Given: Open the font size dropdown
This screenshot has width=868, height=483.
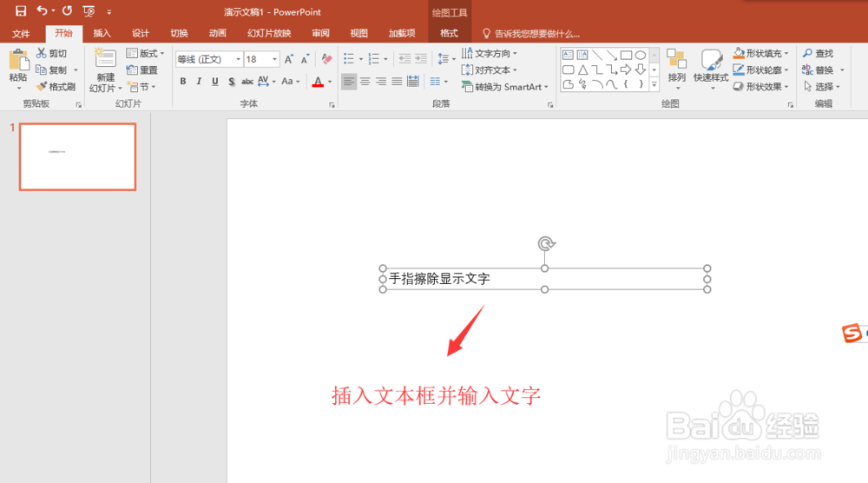Looking at the screenshot, I should [274, 59].
